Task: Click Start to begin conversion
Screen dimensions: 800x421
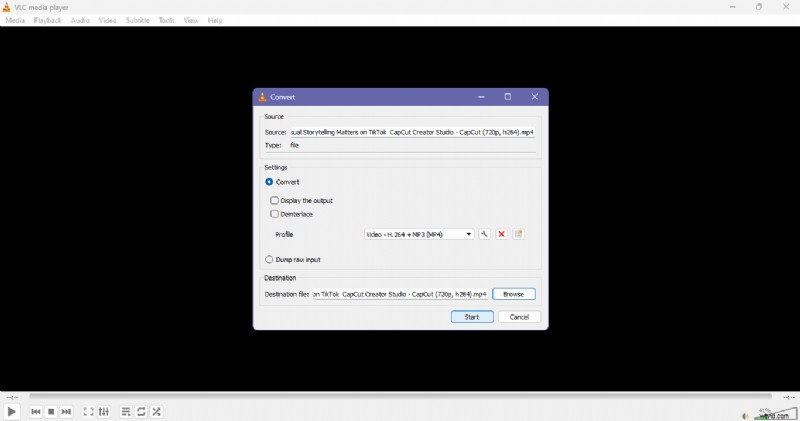Action: click(x=472, y=317)
